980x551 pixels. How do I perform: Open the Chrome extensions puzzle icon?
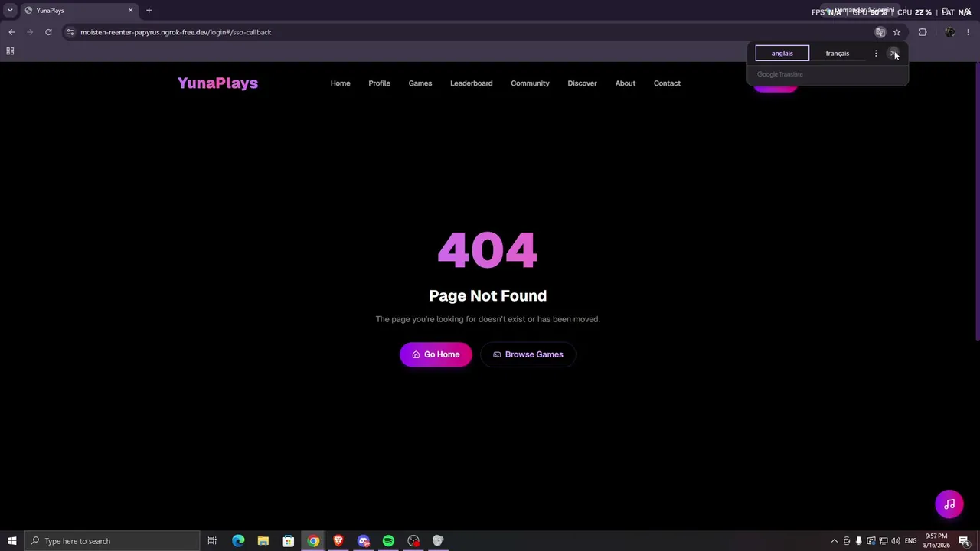(923, 32)
